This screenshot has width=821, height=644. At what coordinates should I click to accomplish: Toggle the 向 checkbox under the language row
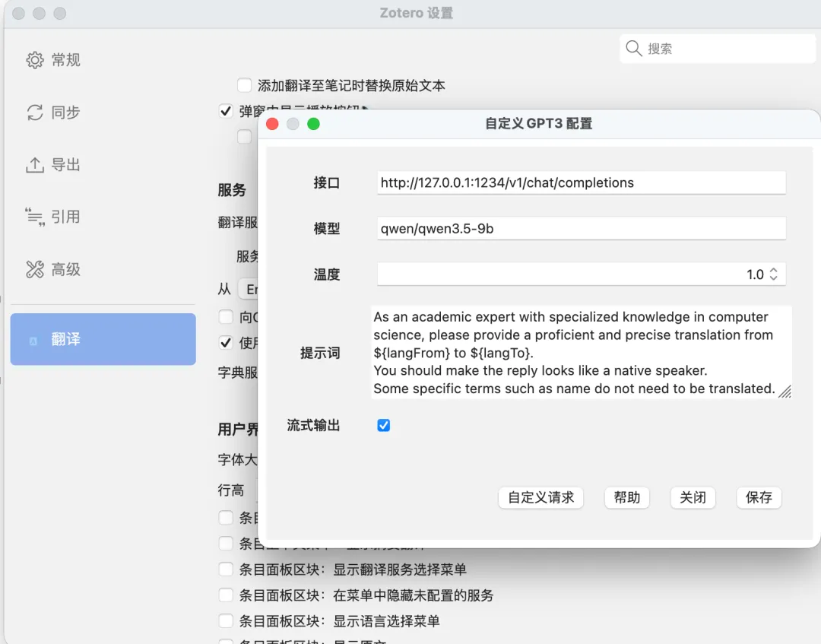[226, 317]
